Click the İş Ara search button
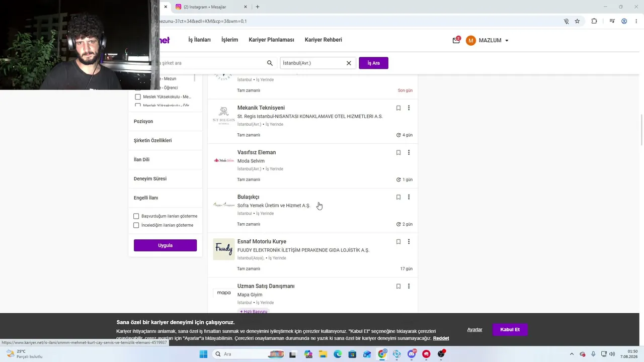644x362 pixels. pos(373,63)
